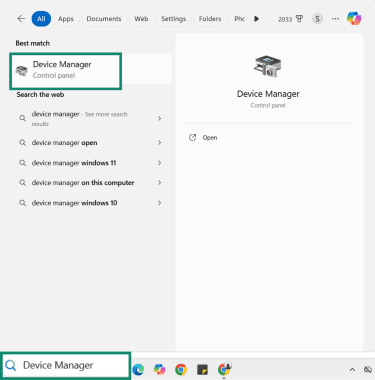The height and width of the screenshot is (380, 375).
Task: Show hidden system tray icons
Action: pyautogui.click(x=352, y=369)
